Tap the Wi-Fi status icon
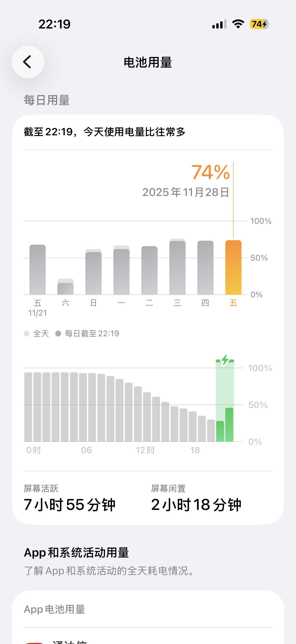 tap(238, 24)
